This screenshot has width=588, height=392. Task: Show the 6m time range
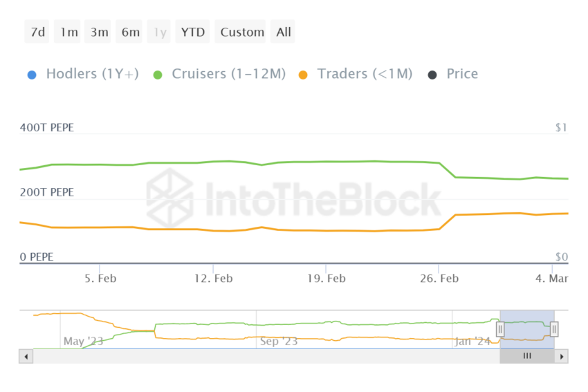click(x=130, y=32)
